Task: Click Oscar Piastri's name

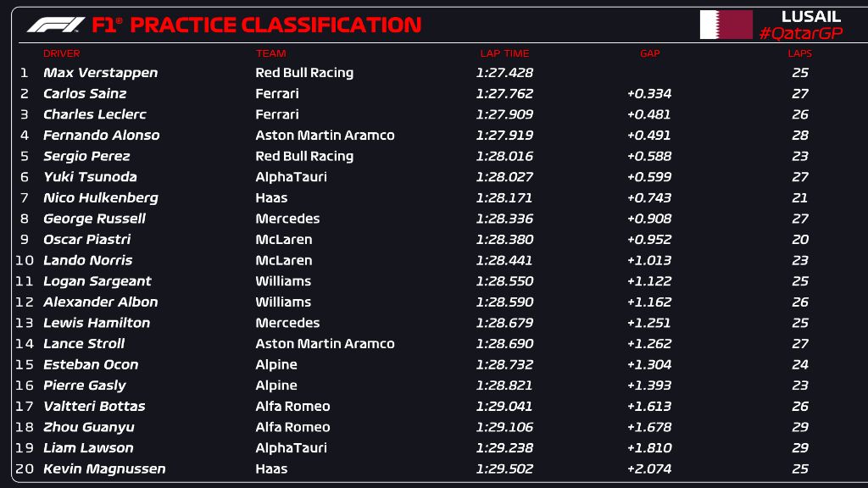Action: pyautogui.click(x=86, y=240)
